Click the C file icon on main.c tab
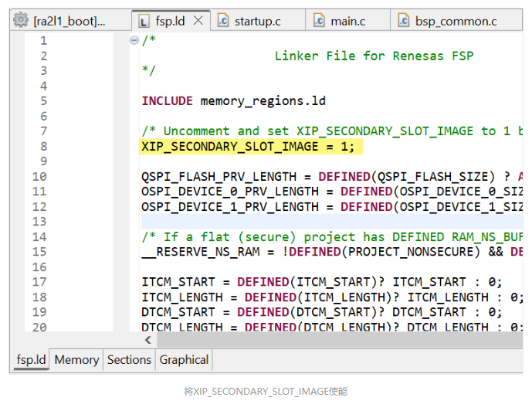532x404 pixels. (319, 20)
